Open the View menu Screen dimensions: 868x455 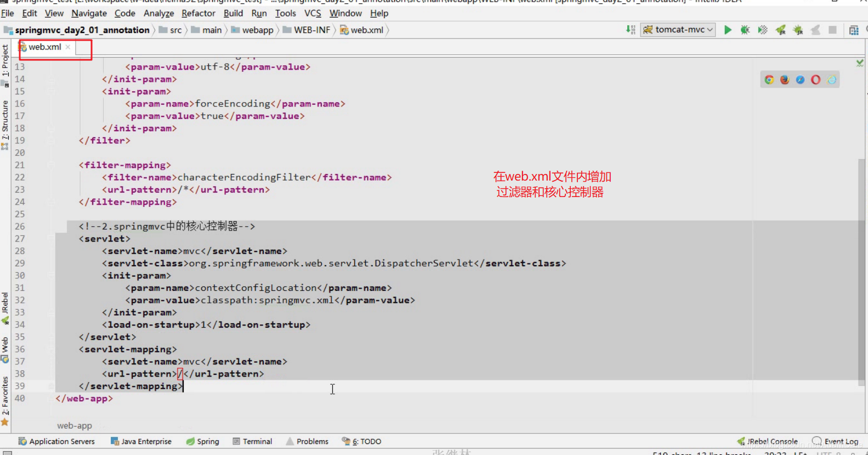pyautogui.click(x=54, y=13)
